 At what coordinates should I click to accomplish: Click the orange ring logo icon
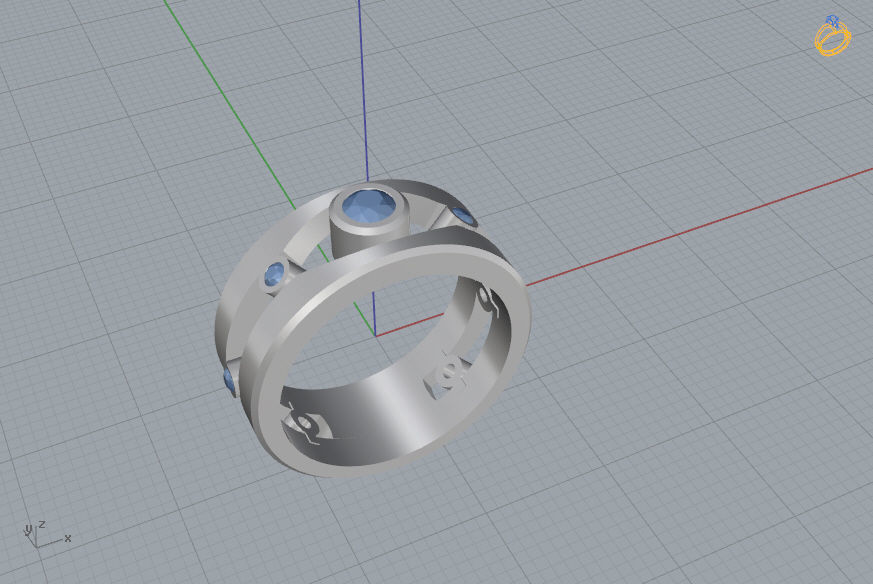[x=833, y=36]
